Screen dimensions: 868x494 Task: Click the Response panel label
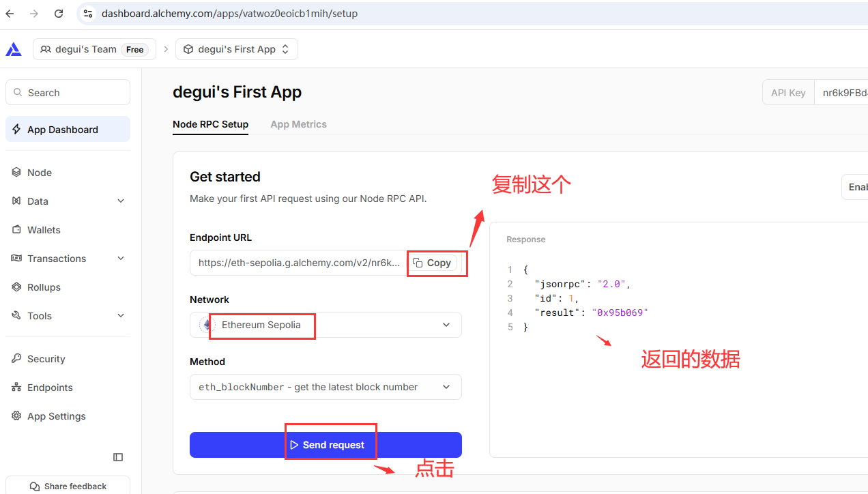click(x=525, y=239)
